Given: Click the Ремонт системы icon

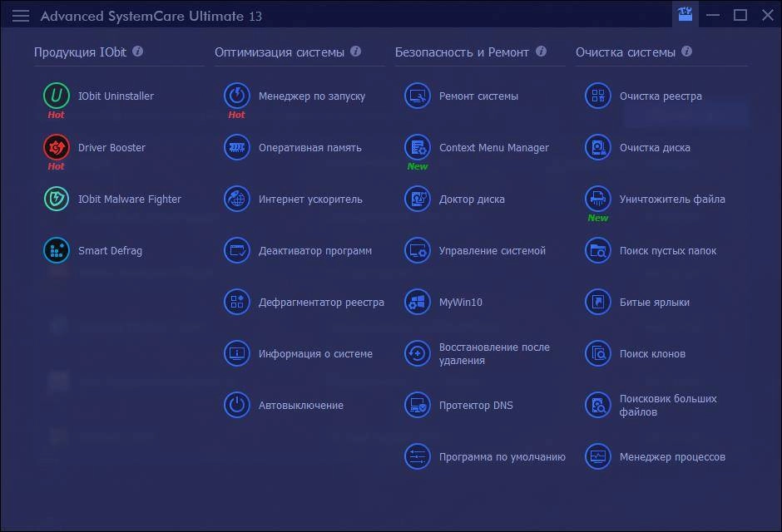Looking at the screenshot, I should coord(418,96).
